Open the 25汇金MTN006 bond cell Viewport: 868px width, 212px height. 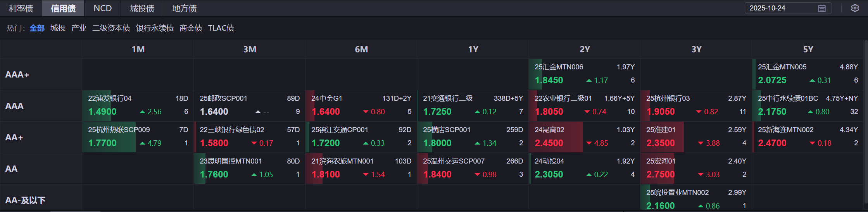tap(584, 74)
